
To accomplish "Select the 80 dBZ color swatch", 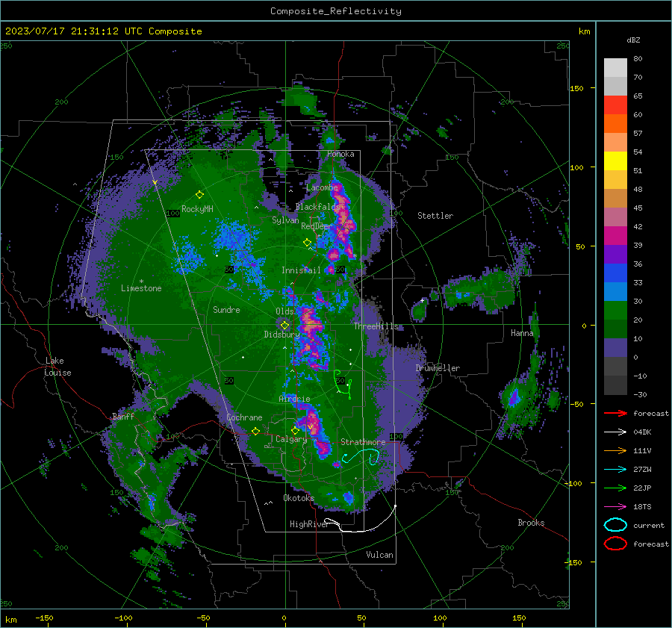I will point(615,67).
